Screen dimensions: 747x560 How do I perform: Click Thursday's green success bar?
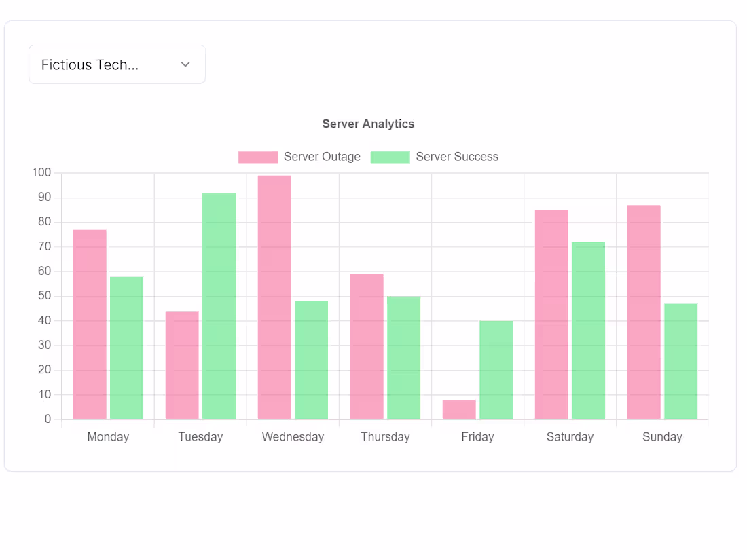(404, 358)
